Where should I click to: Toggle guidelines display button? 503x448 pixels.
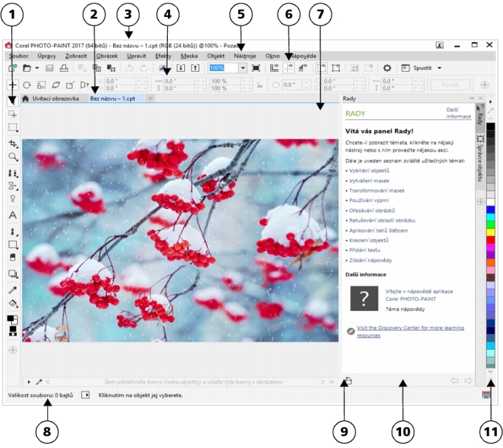pyautogui.click(x=289, y=67)
